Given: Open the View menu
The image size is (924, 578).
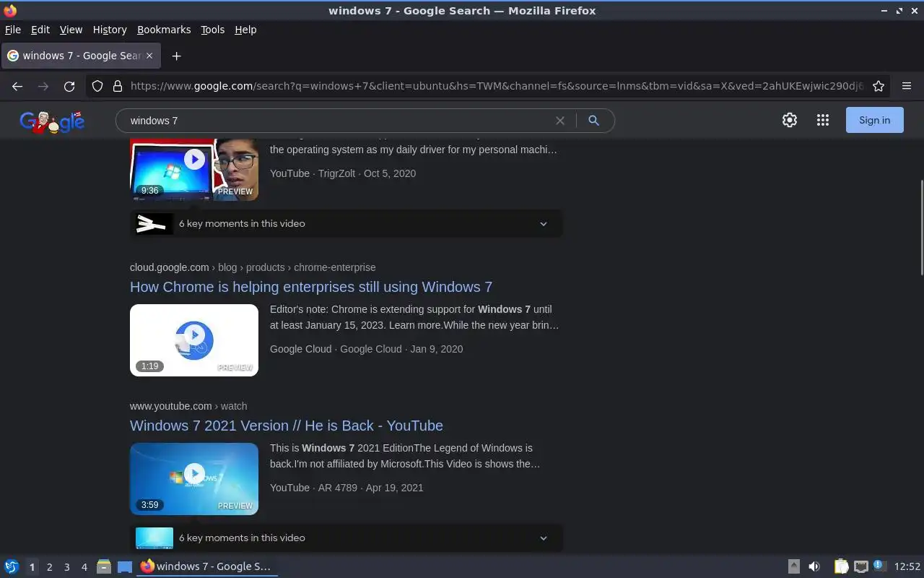Looking at the screenshot, I should 71,30.
